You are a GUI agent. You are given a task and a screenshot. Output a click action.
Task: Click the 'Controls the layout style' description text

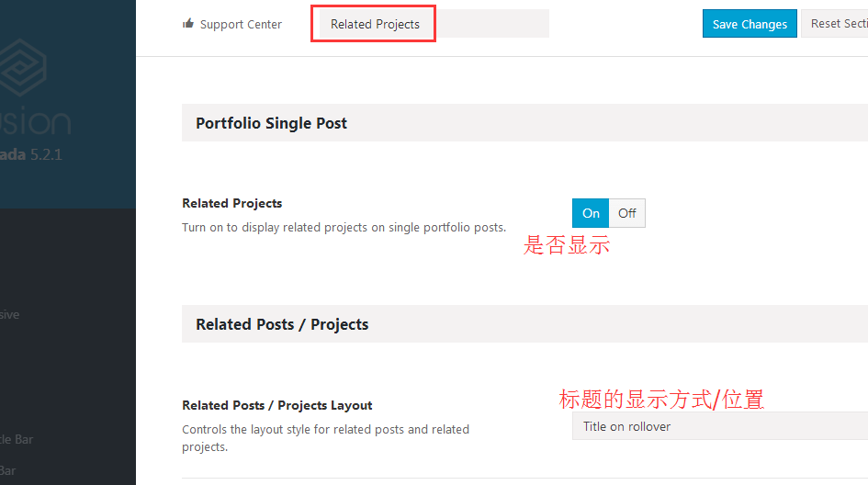point(325,438)
